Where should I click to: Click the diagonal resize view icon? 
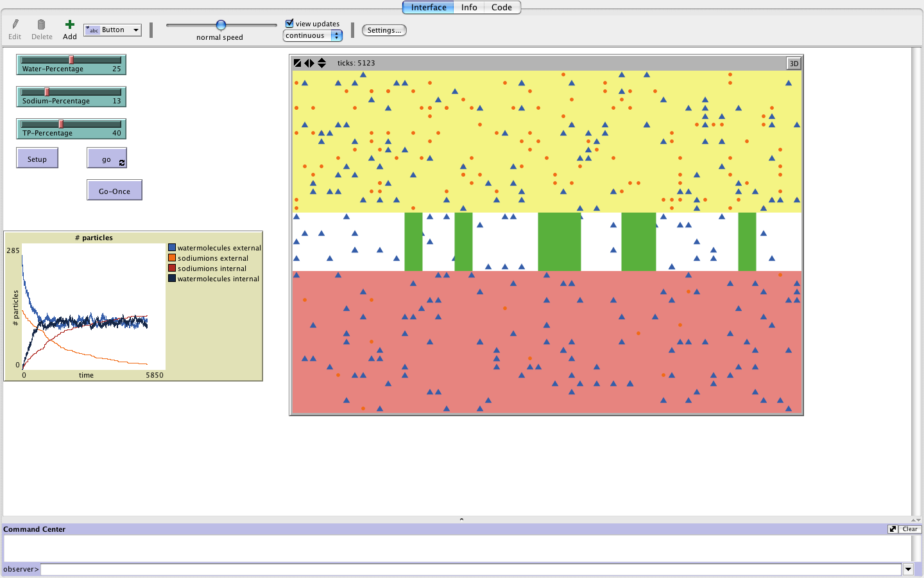(297, 63)
